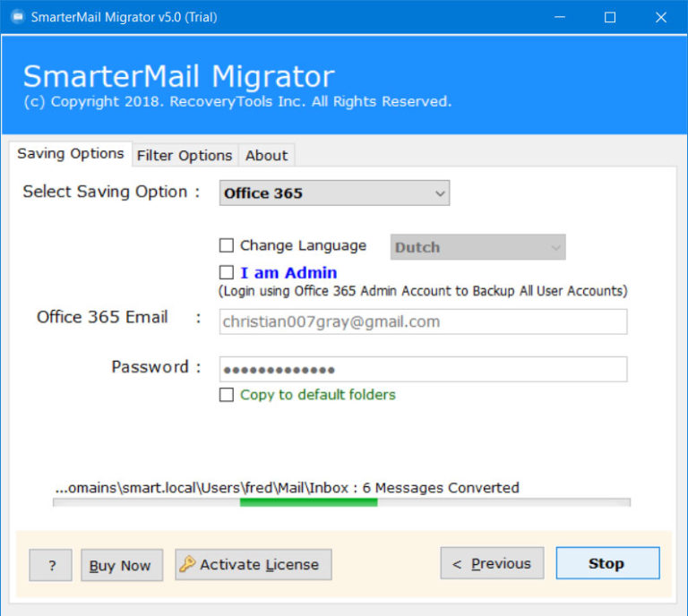Screen dimensions: 688x616
Task: Click the question mark help button
Action: (x=50, y=565)
